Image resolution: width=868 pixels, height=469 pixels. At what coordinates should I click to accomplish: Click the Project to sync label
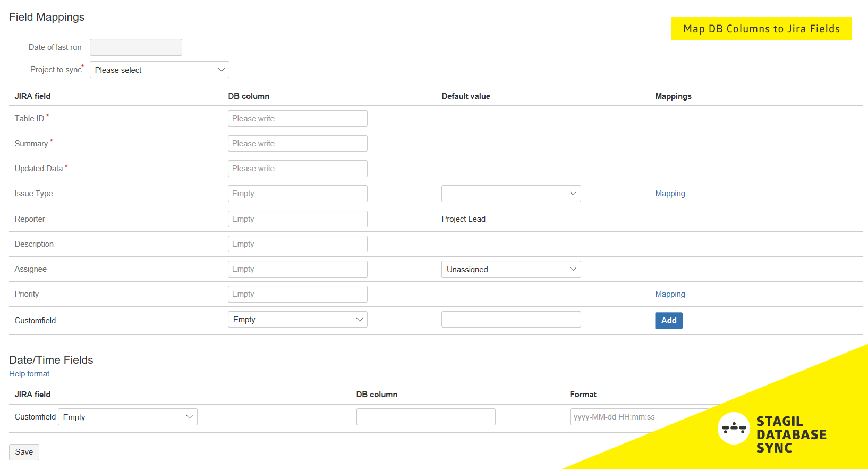point(56,70)
